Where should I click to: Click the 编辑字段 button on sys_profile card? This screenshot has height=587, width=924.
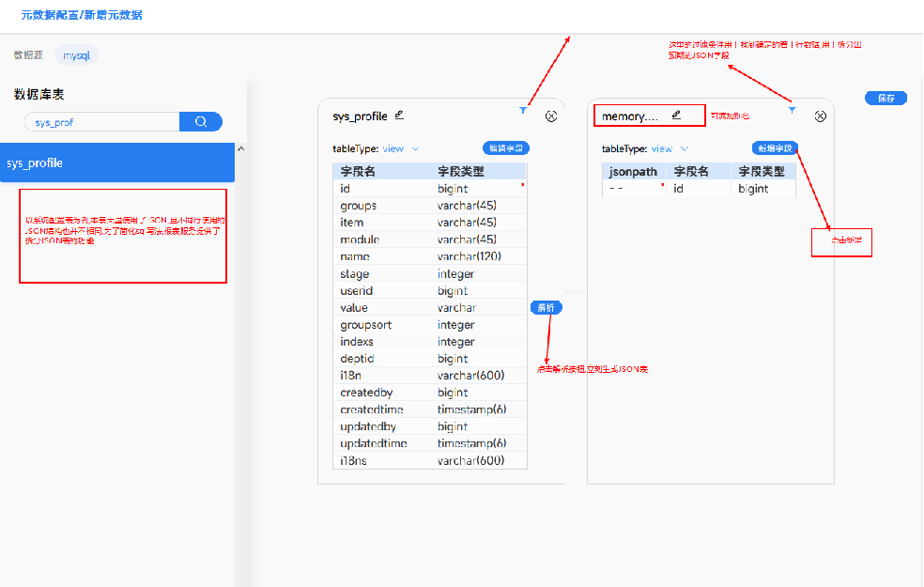506,148
